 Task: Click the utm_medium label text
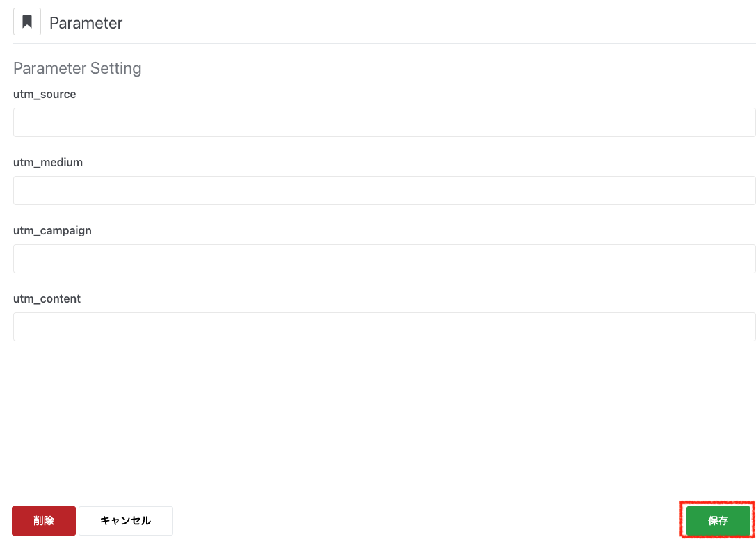click(x=48, y=162)
